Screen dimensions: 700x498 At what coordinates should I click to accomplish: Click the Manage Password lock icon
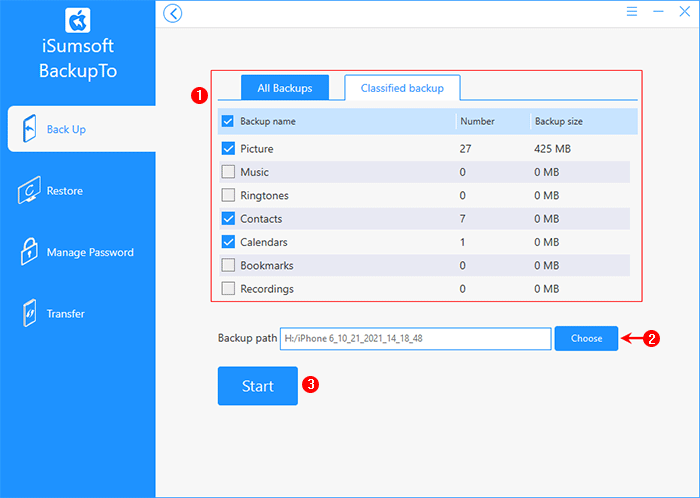pyautogui.click(x=29, y=252)
